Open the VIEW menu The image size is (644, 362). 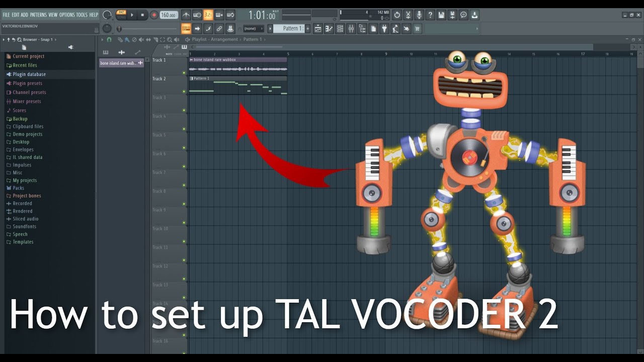(53, 15)
